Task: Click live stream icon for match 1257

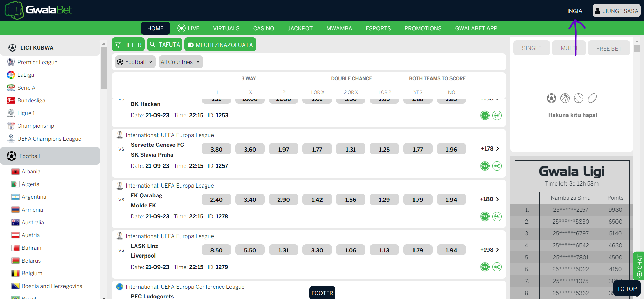Action: coord(497,166)
